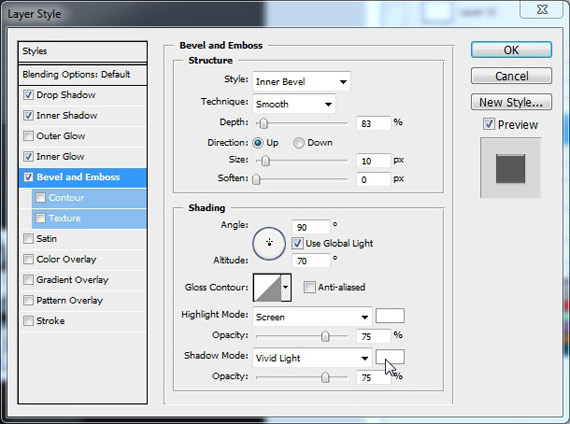
Task: Select the Satin label row
Action: coord(83,239)
